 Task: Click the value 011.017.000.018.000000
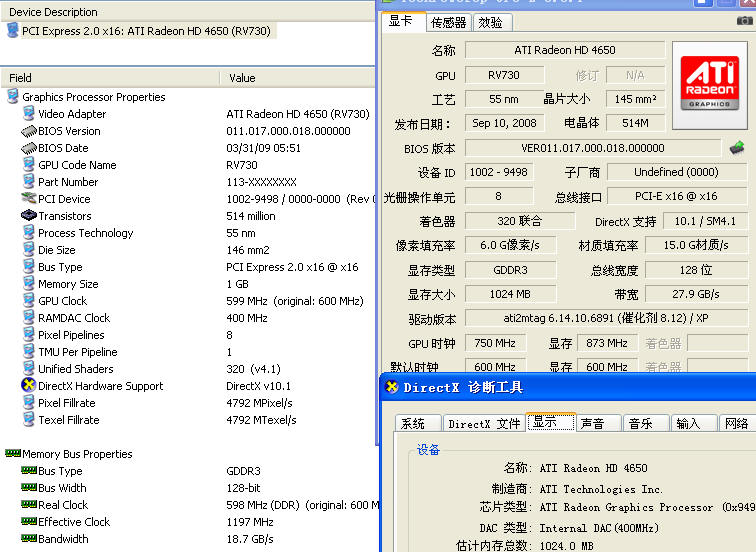(288, 131)
